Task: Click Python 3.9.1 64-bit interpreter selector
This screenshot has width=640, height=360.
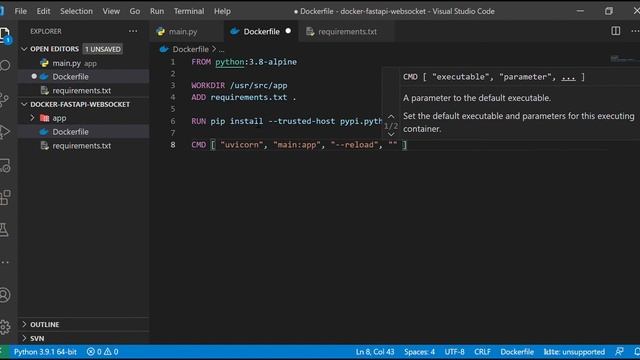Action: click(45, 351)
